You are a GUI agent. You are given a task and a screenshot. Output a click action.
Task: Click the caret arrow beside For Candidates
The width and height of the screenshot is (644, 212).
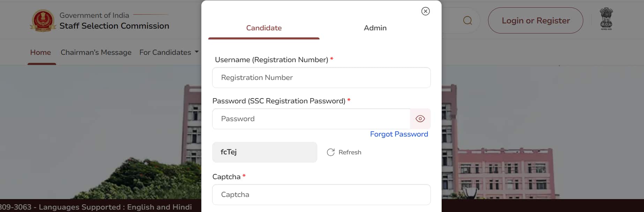coord(197,52)
